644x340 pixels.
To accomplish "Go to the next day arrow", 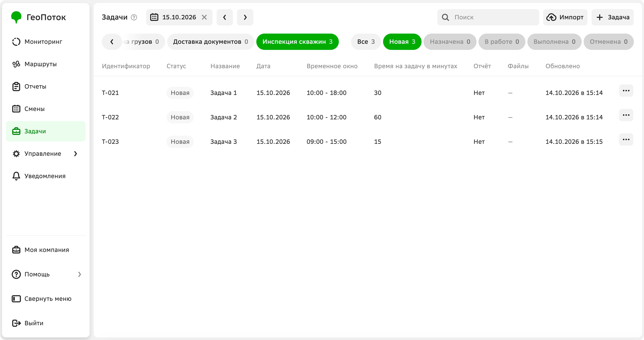I will 245,17.
